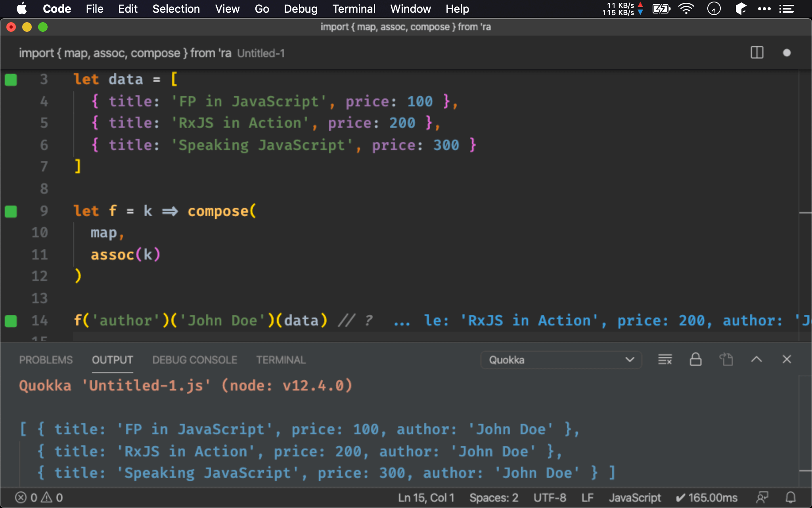
Task: Toggle the output scroll lock icon
Action: coord(695,360)
